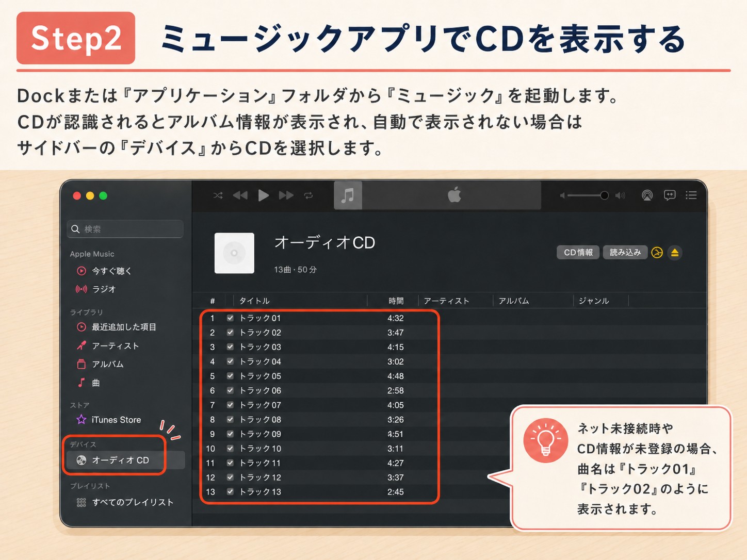The image size is (747, 560).
Task: Sort by 時間 column header
Action: pos(396,301)
